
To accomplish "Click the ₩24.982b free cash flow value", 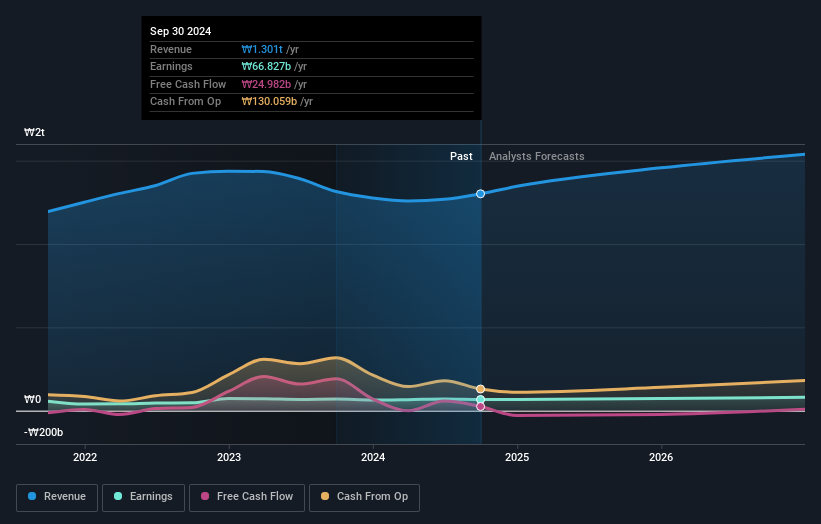I will click(267, 84).
